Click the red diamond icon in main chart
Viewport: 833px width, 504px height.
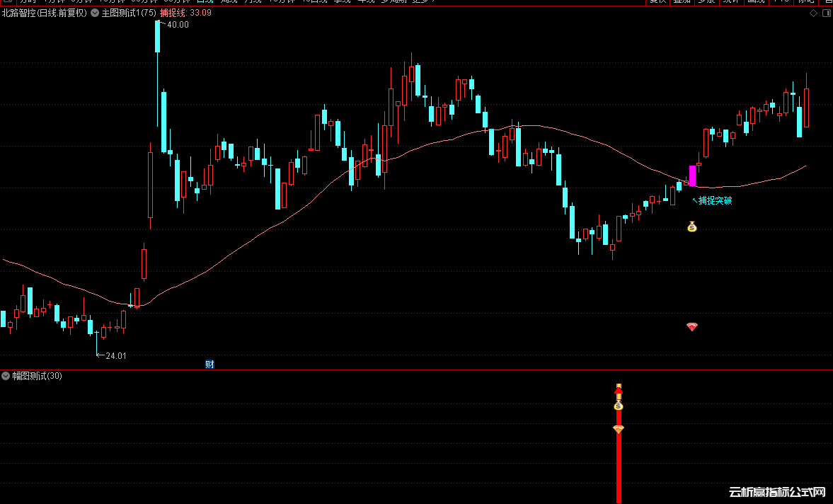(691, 327)
